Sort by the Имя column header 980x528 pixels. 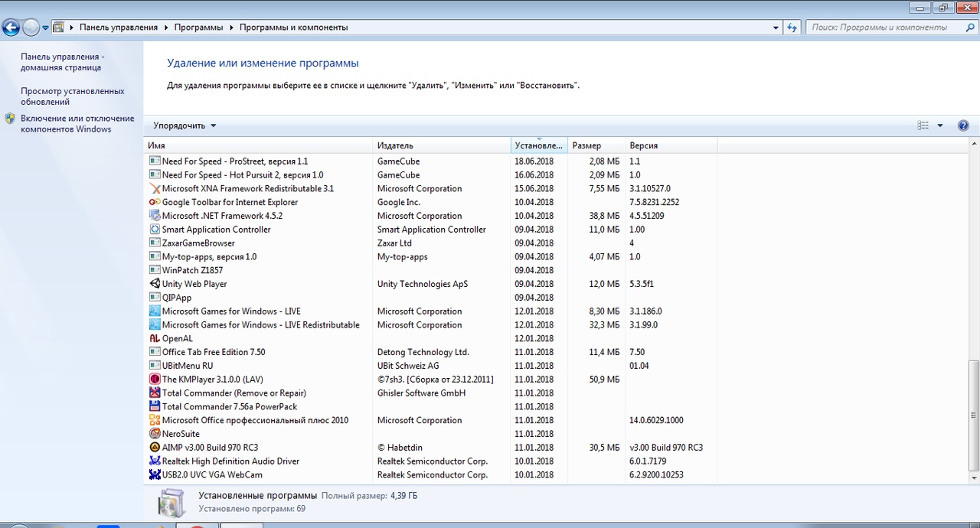[x=259, y=145]
